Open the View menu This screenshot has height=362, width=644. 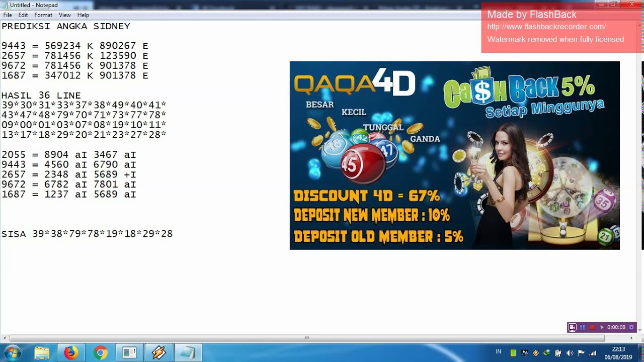(64, 15)
